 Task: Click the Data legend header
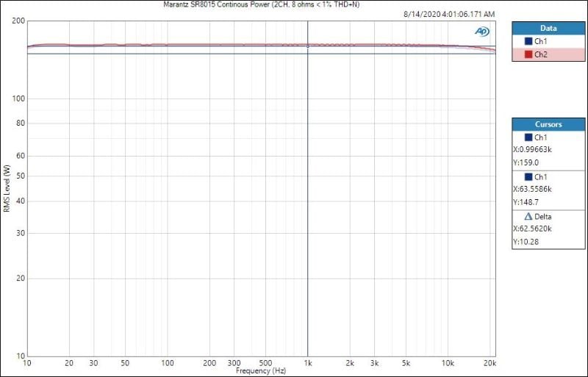coord(548,28)
